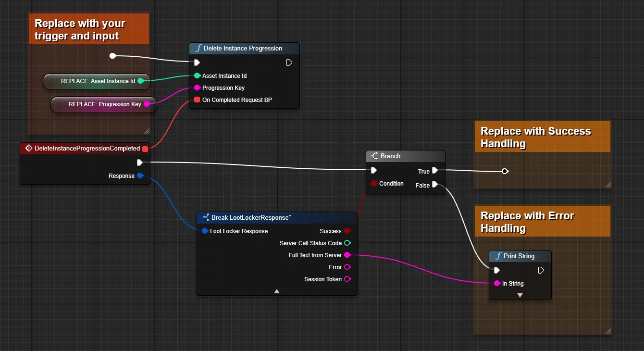Viewport: 644px width, 351px height.
Task: Select the In String input pin
Action: tap(497, 283)
